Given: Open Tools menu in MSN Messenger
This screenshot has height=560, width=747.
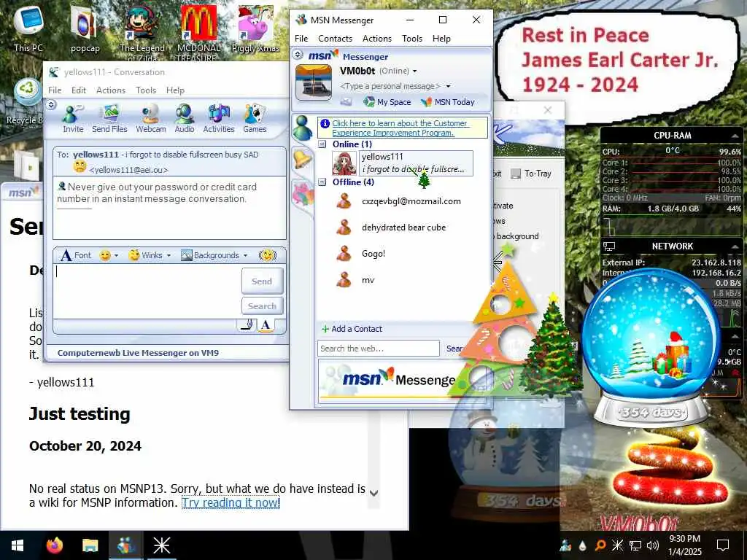Looking at the screenshot, I should coord(411,39).
